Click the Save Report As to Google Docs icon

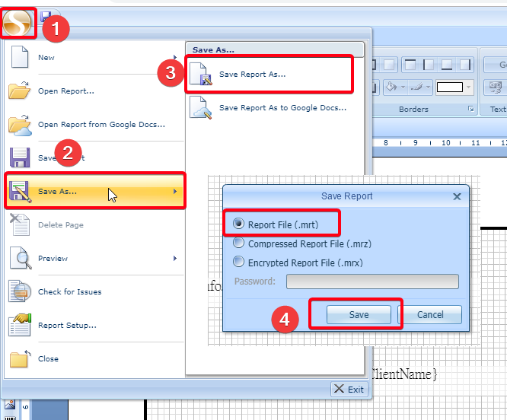pyautogui.click(x=201, y=108)
